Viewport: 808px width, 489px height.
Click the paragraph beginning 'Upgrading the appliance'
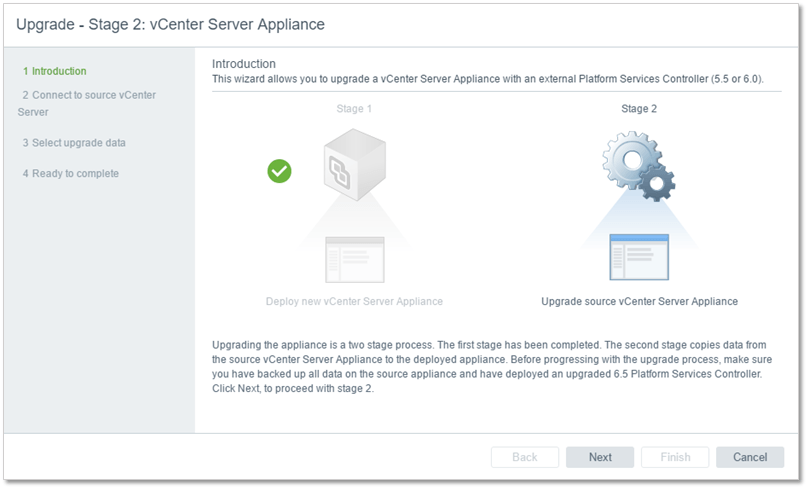click(x=492, y=366)
